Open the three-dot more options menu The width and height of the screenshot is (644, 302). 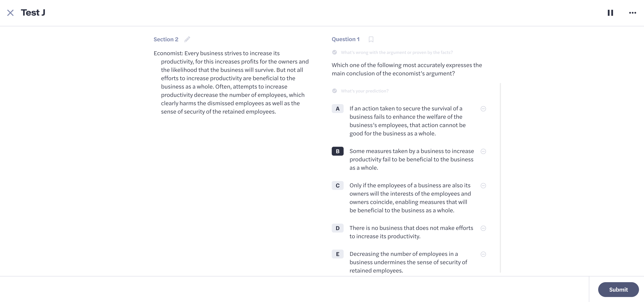[632, 13]
